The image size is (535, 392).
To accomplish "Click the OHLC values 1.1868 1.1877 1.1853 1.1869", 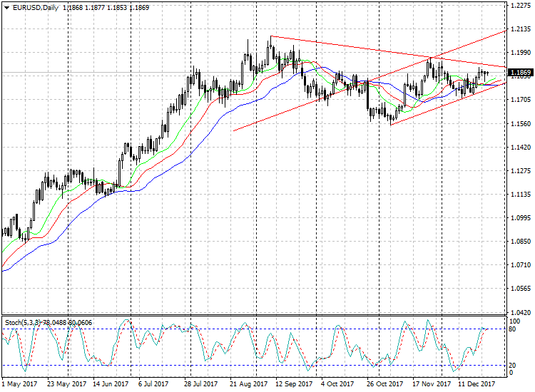I will pos(106,8).
